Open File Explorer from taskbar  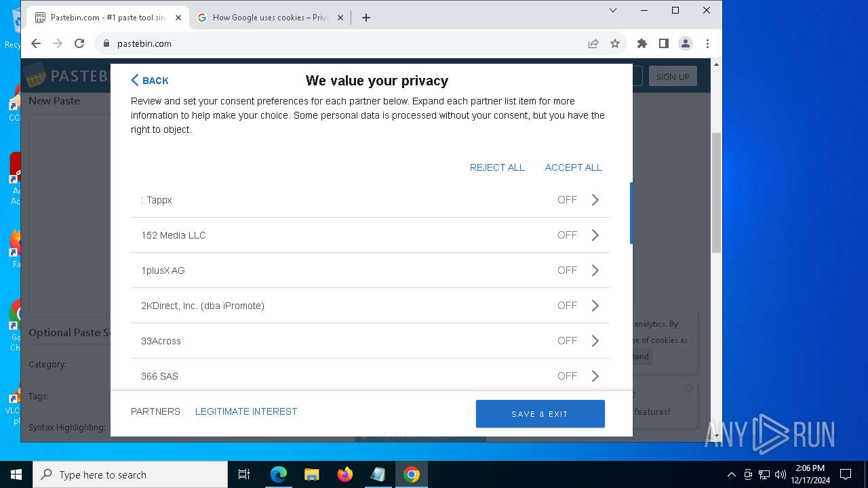click(311, 474)
